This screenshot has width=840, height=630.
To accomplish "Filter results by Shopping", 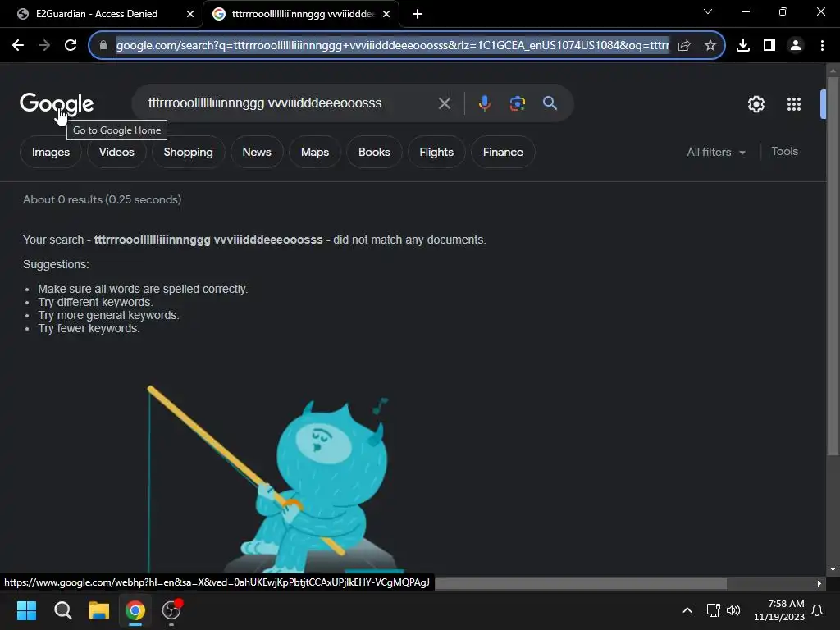I will tap(188, 152).
